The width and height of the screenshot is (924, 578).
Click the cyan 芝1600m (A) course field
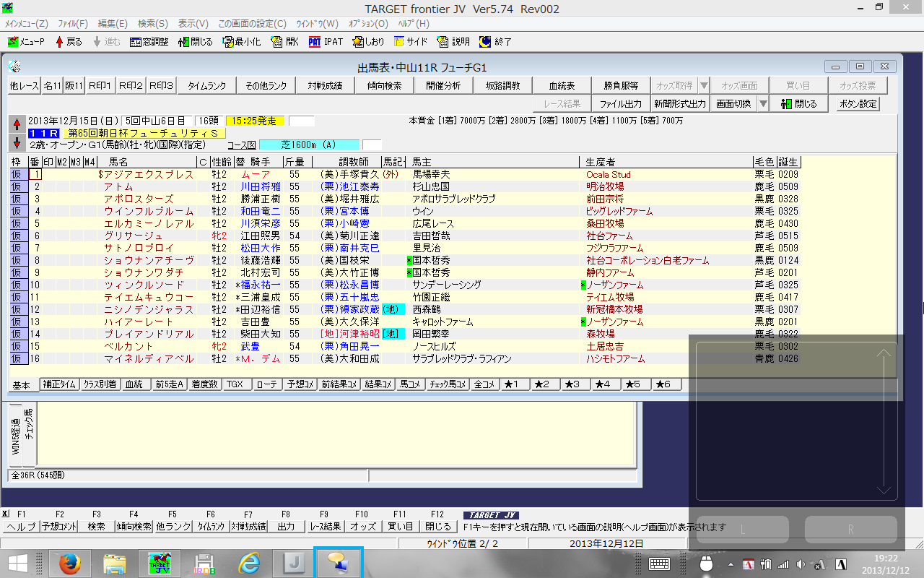309,144
